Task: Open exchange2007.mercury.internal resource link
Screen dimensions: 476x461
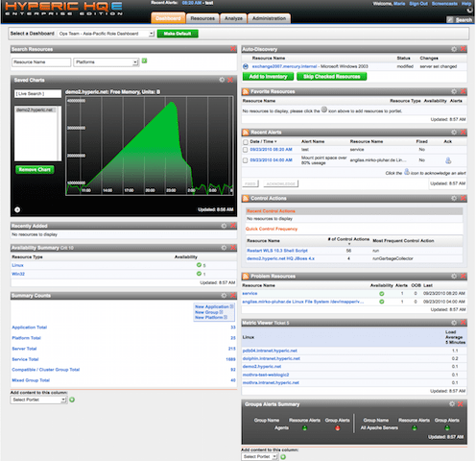Action: click(284, 66)
